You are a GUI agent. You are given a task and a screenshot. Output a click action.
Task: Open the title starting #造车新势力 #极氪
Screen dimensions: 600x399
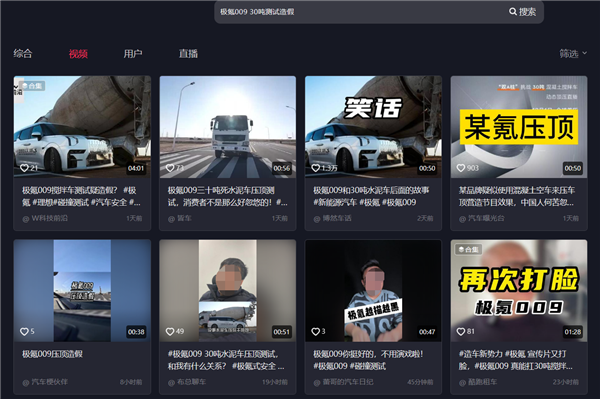click(x=516, y=360)
